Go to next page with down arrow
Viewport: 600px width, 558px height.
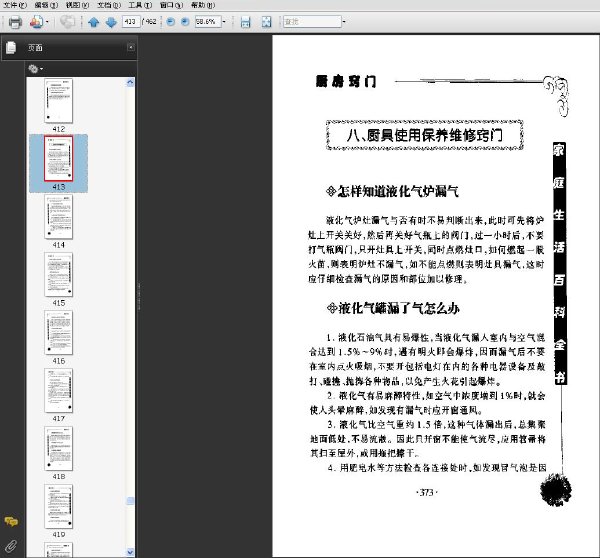[x=111, y=22]
